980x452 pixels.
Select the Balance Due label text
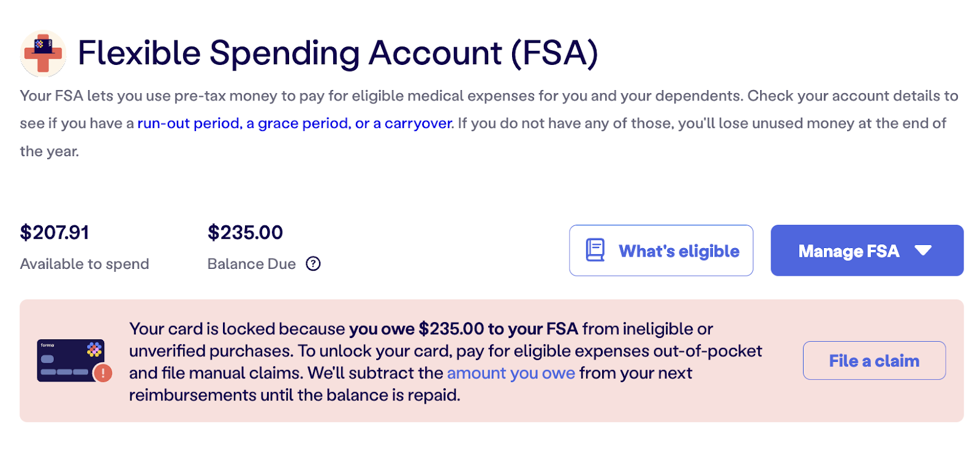point(252,264)
